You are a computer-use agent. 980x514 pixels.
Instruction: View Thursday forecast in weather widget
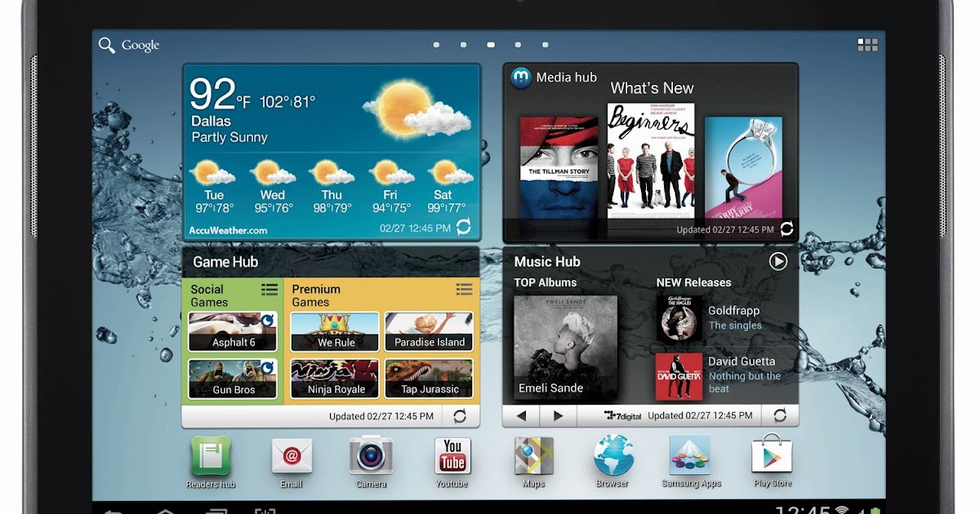pyautogui.click(x=332, y=187)
